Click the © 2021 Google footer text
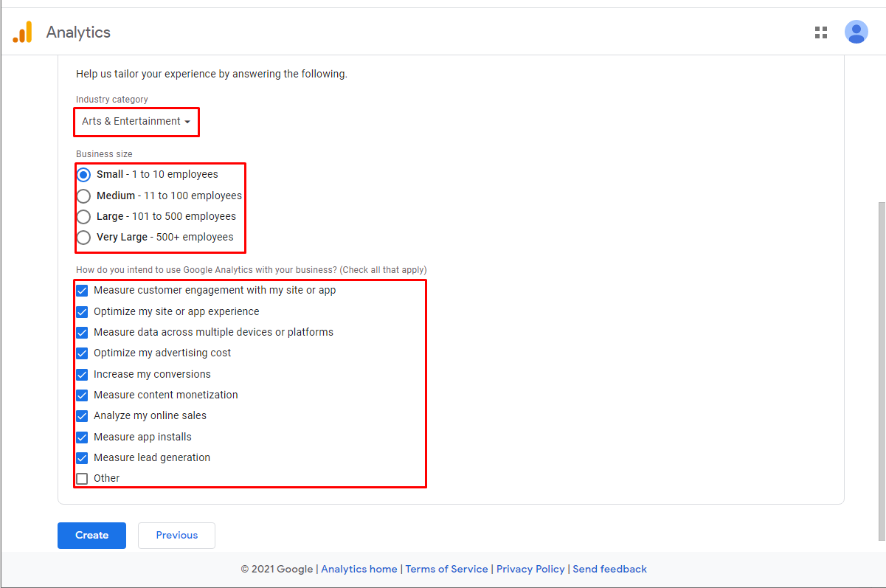This screenshot has height=588, width=886. point(277,570)
